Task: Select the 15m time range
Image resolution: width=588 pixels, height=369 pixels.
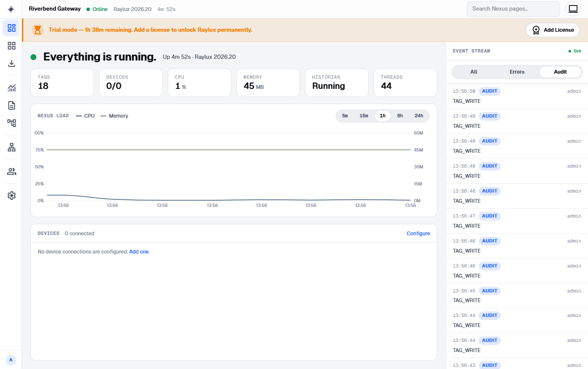Action: tap(363, 116)
